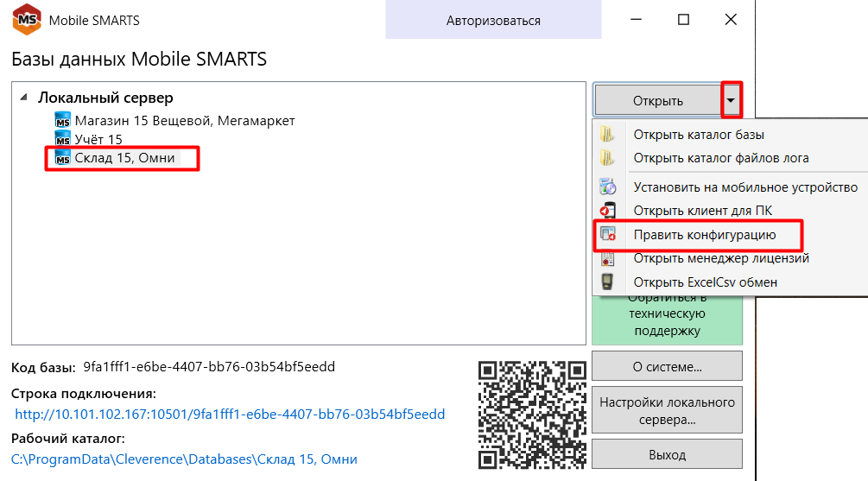868x481 pixels.
Task: Click the install-on-mobile-device icon
Action: [607, 187]
